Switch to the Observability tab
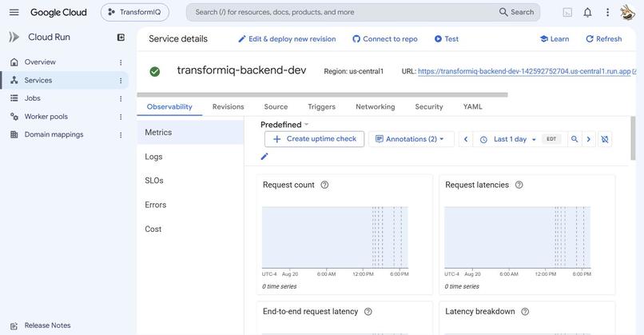Image resolution: width=644 pixels, height=335 pixels. (169, 107)
